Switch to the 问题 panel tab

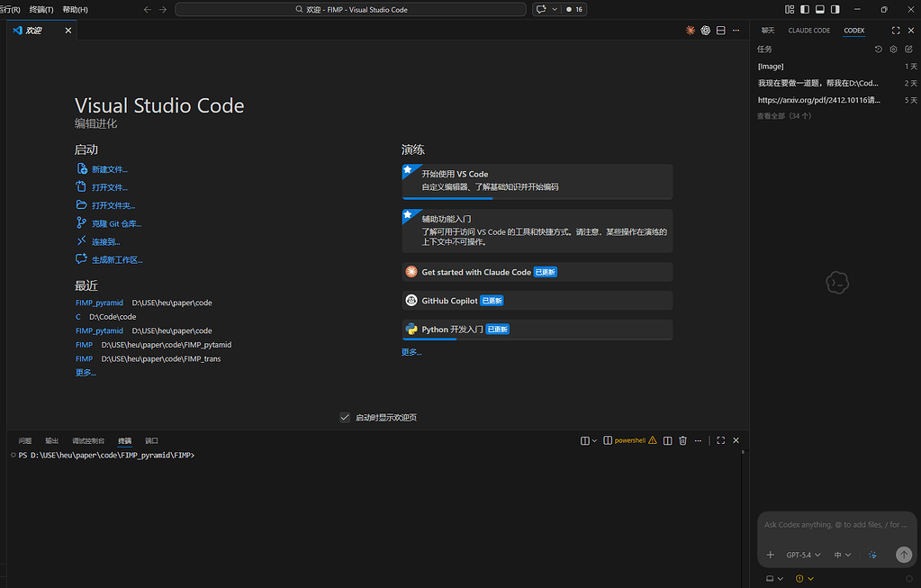25,440
